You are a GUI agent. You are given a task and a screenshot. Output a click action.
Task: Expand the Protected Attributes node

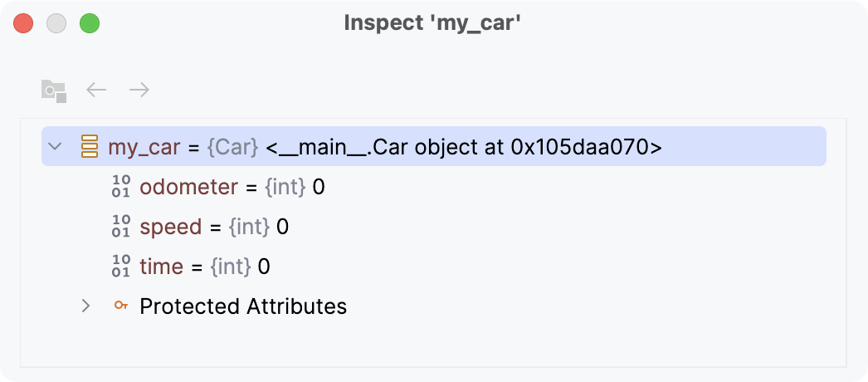point(85,306)
